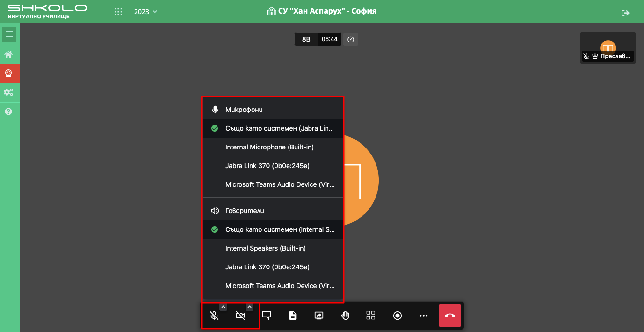Collapse audio options chevron above microphone
The width and height of the screenshot is (644, 332).
tap(224, 307)
